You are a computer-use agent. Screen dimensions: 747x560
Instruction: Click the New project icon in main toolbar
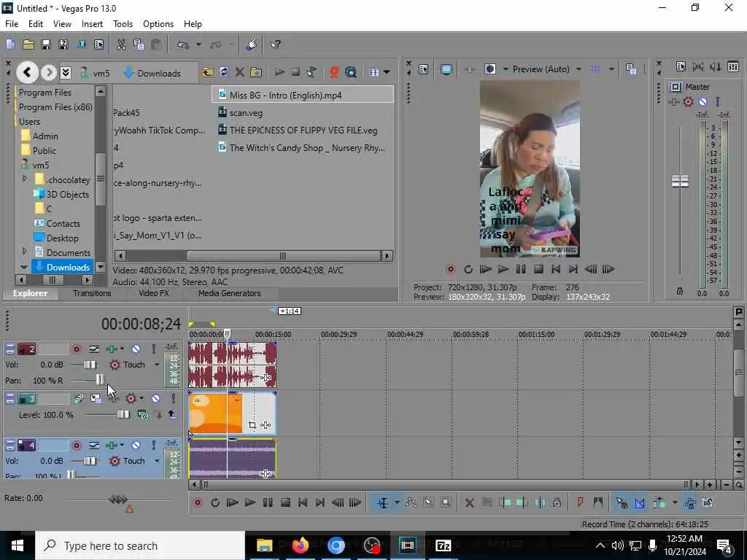10,44
